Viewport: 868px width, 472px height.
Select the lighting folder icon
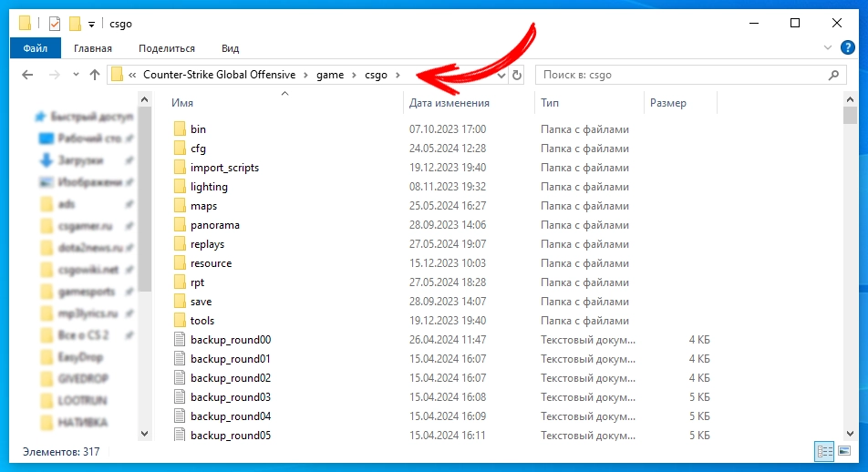tap(180, 187)
